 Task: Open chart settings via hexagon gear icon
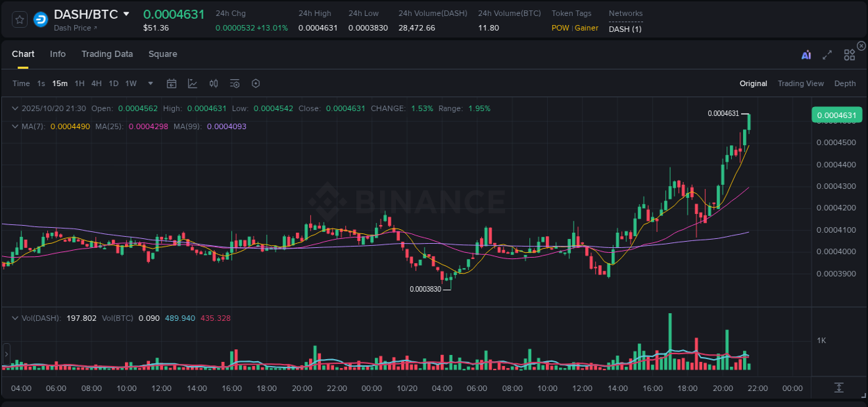coord(256,83)
